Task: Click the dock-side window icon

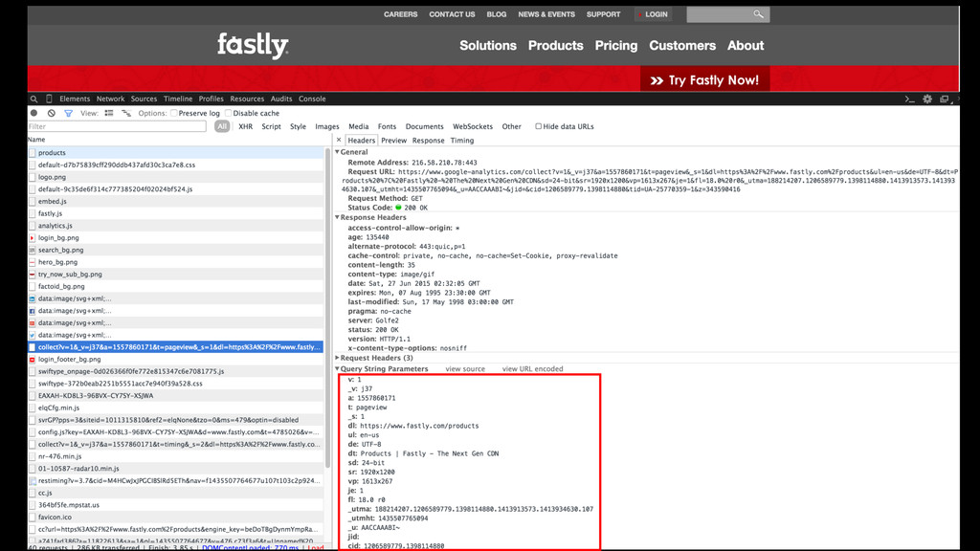Action: point(945,99)
